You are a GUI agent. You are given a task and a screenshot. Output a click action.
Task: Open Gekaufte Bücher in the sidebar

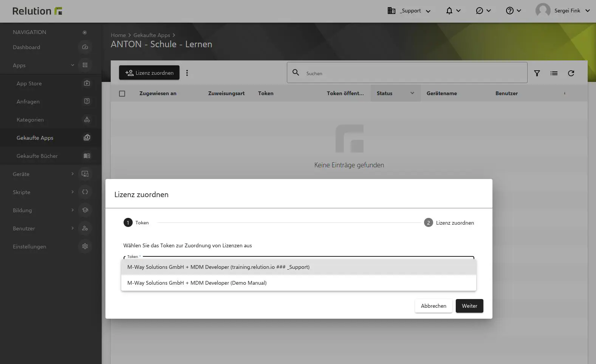(37, 156)
